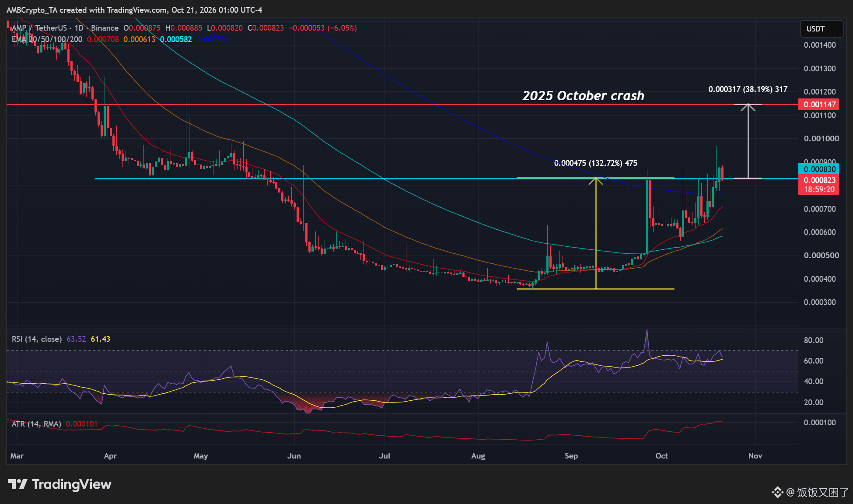The image size is (853, 504).
Task: Click the 0.000500 price axis label
Action: [x=822, y=255]
